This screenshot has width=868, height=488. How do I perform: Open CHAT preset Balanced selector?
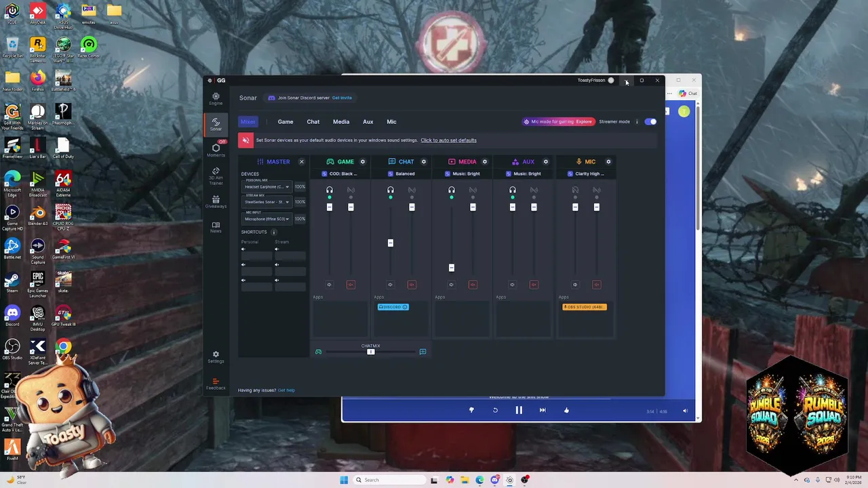tap(401, 174)
